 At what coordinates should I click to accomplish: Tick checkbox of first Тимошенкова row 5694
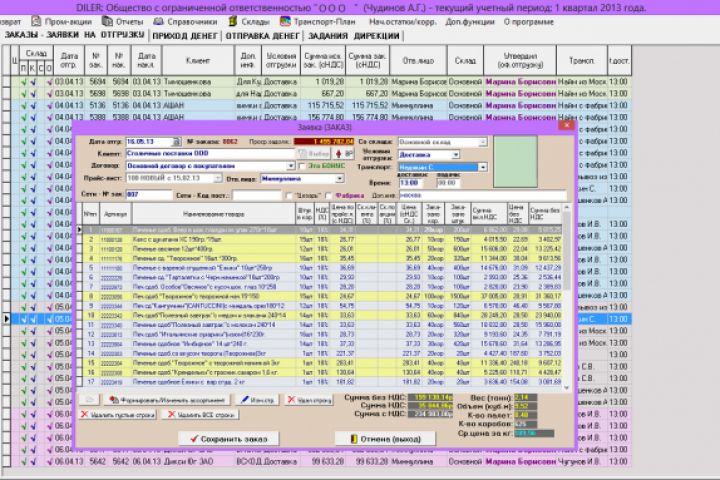click(x=6, y=82)
